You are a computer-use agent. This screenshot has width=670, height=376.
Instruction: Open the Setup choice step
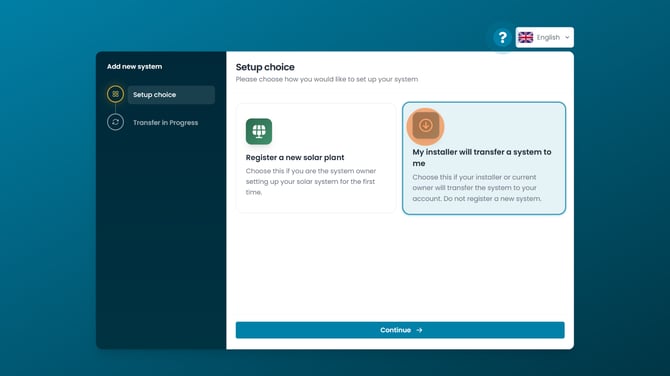tap(171, 94)
